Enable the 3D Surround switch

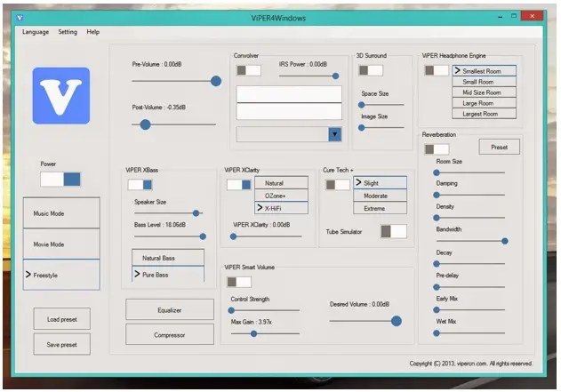[x=371, y=70]
